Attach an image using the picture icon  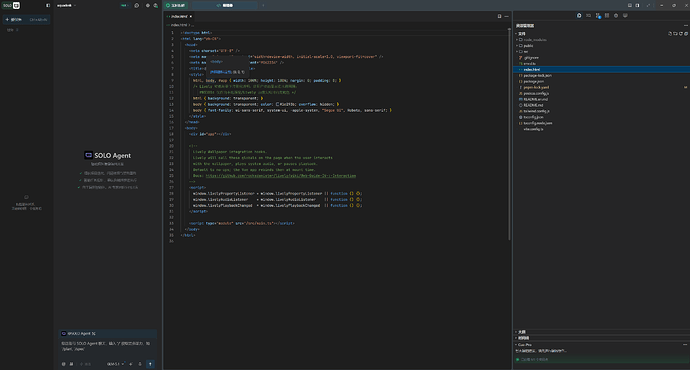71,364
